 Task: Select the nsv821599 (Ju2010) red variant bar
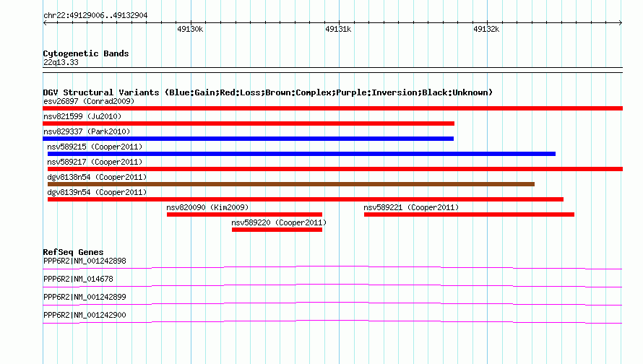click(249, 123)
